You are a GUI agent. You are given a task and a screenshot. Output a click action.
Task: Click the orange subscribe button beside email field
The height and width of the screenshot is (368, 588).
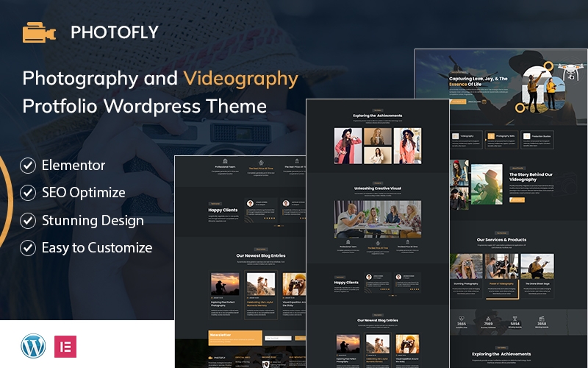tap(300, 339)
